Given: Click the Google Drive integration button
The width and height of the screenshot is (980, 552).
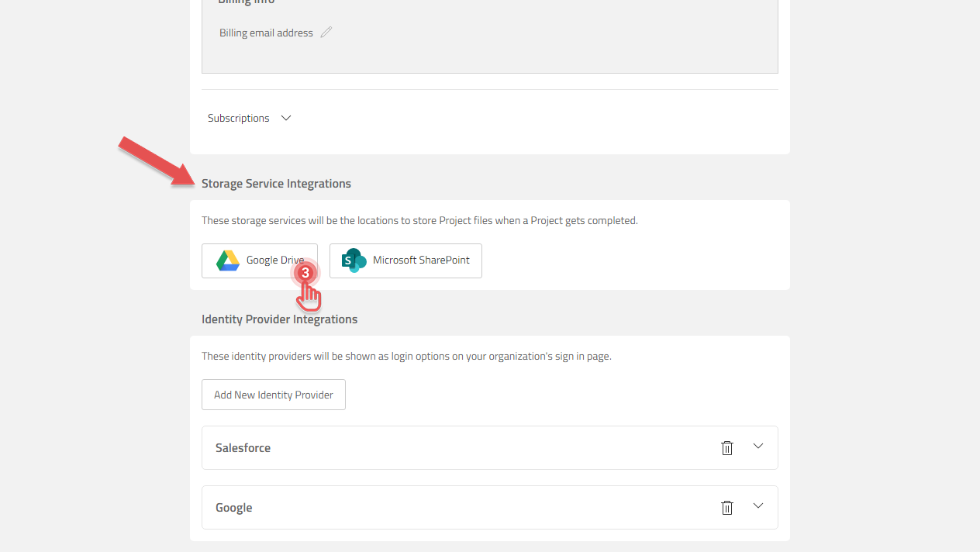Looking at the screenshot, I should click(x=259, y=260).
